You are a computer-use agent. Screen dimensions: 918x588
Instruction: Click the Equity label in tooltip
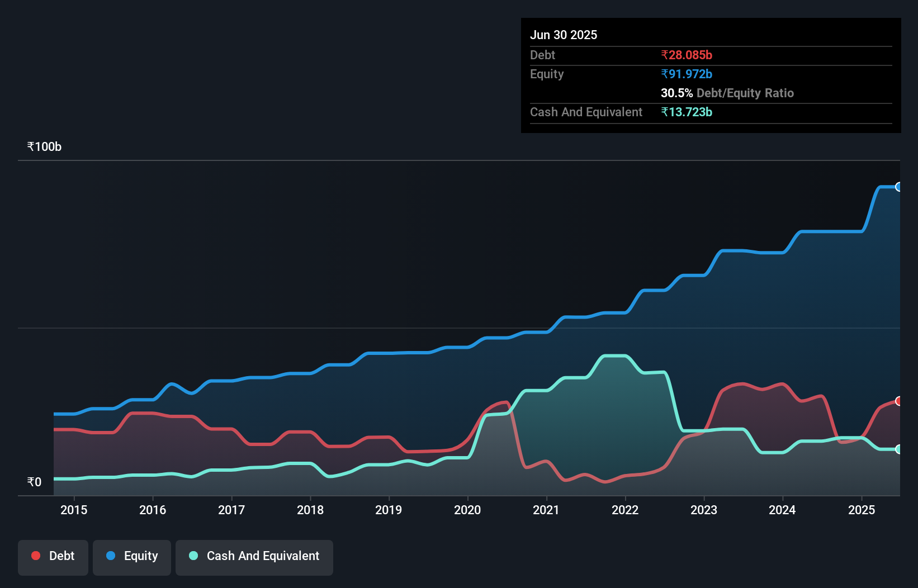(x=547, y=74)
